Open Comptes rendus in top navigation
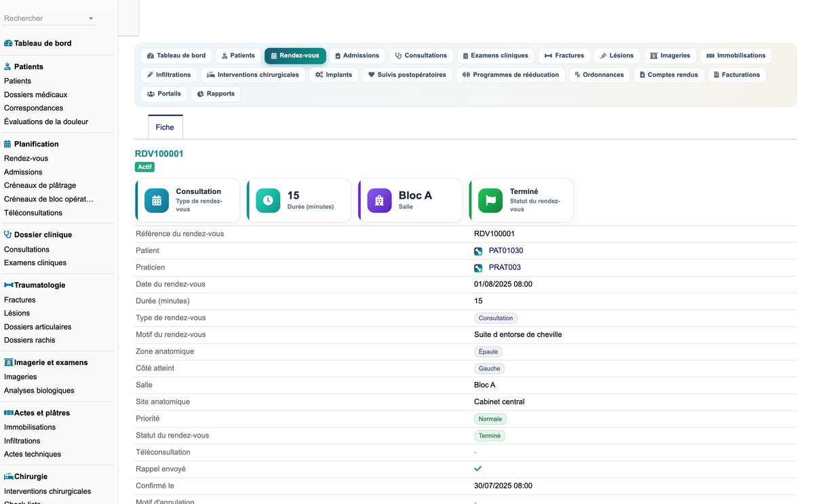The image size is (814, 504). tap(669, 75)
